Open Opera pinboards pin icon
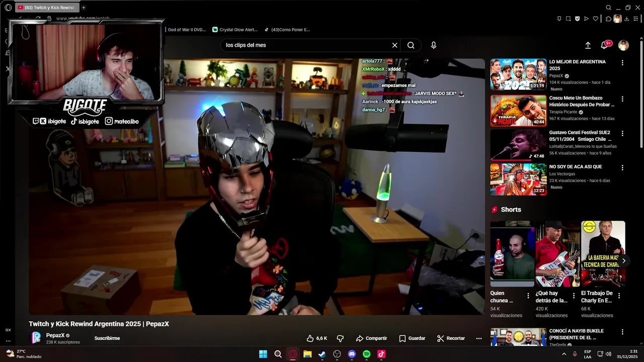 click(x=559, y=19)
